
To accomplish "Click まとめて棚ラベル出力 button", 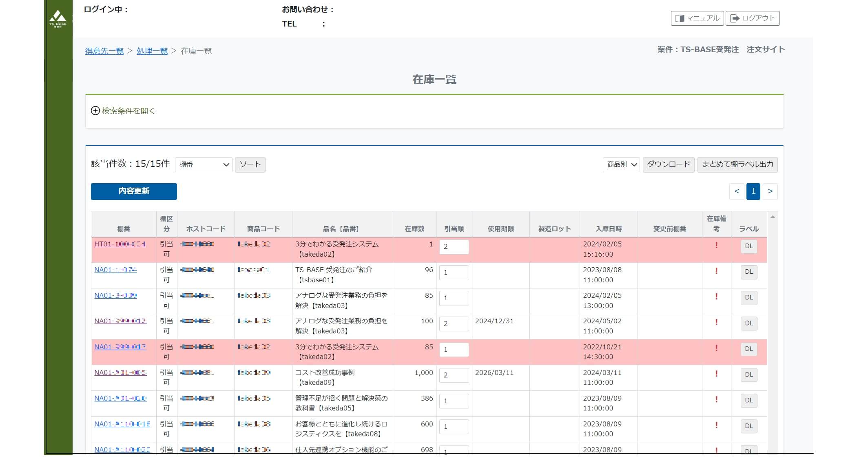I will point(737,165).
